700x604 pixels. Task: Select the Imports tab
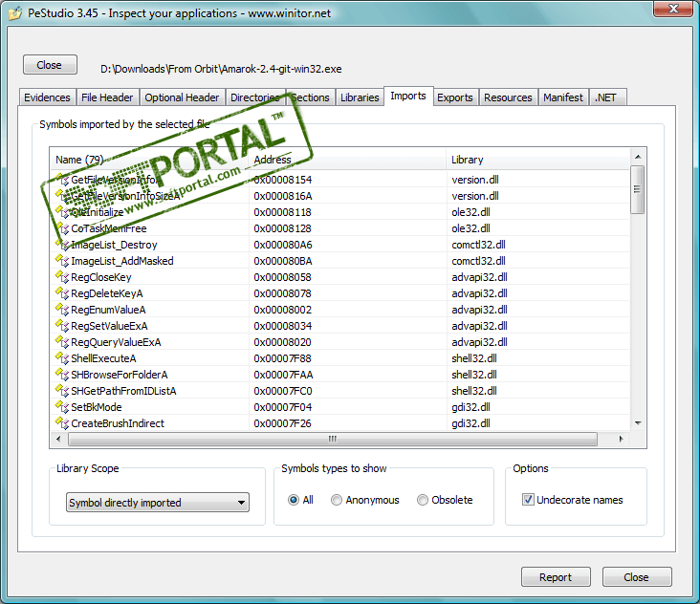click(x=408, y=96)
